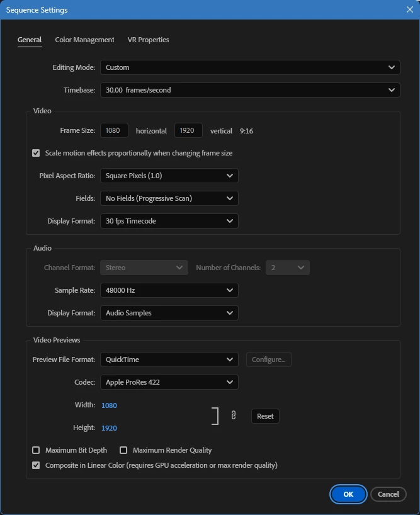Click the horizontal frame size field 1080
420x515 pixels.
114,130
